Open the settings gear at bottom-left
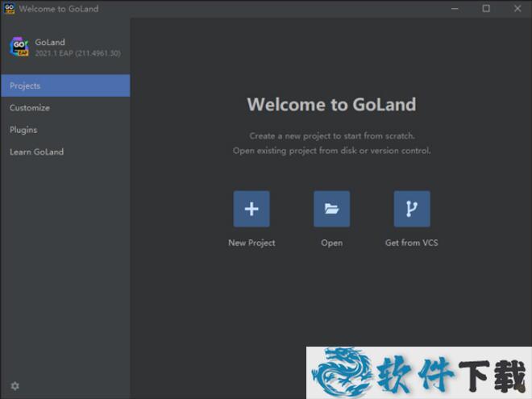This screenshot has height=399, width=532. (15, 386)
